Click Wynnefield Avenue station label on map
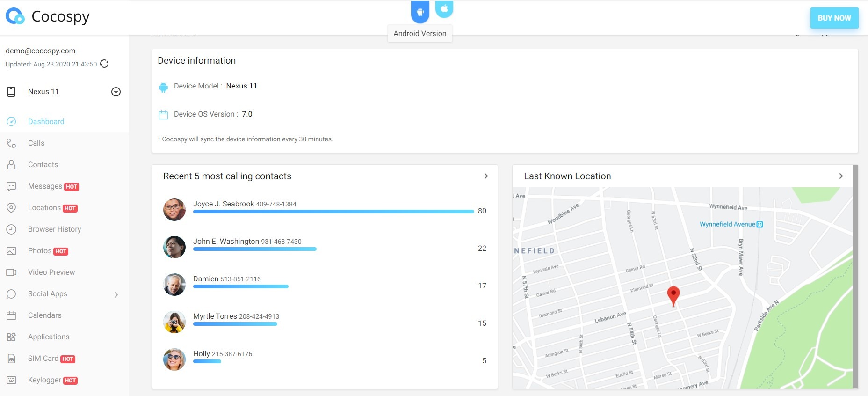This screenshot has width=868, height=396. pyautogui.click(x=731, y=224)
